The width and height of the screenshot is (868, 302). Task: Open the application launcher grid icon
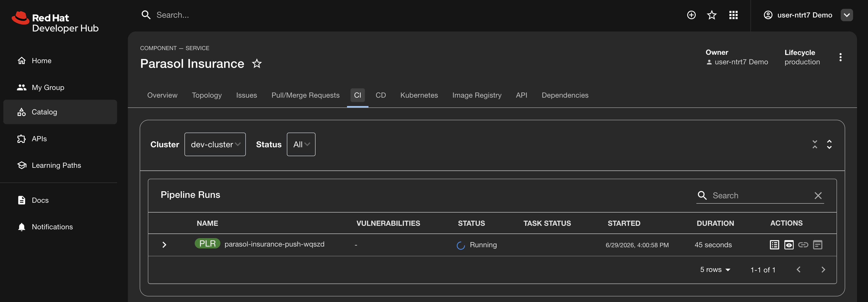pyautogui.click(x=733, y=15)
